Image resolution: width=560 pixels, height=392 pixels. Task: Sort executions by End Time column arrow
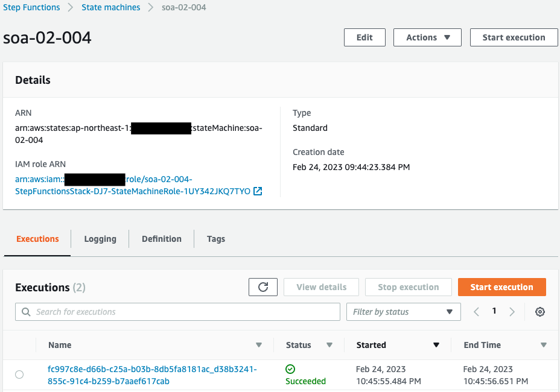point(544,345)
